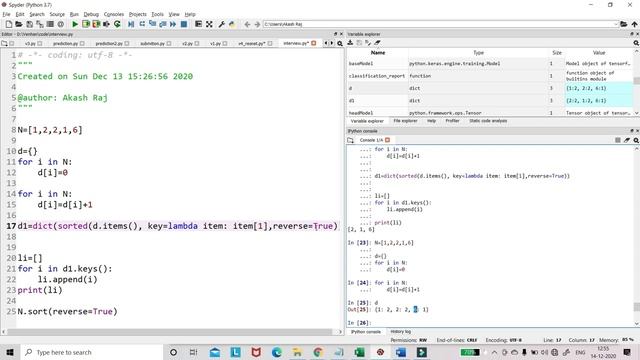Open the View menu

[174, 14]
